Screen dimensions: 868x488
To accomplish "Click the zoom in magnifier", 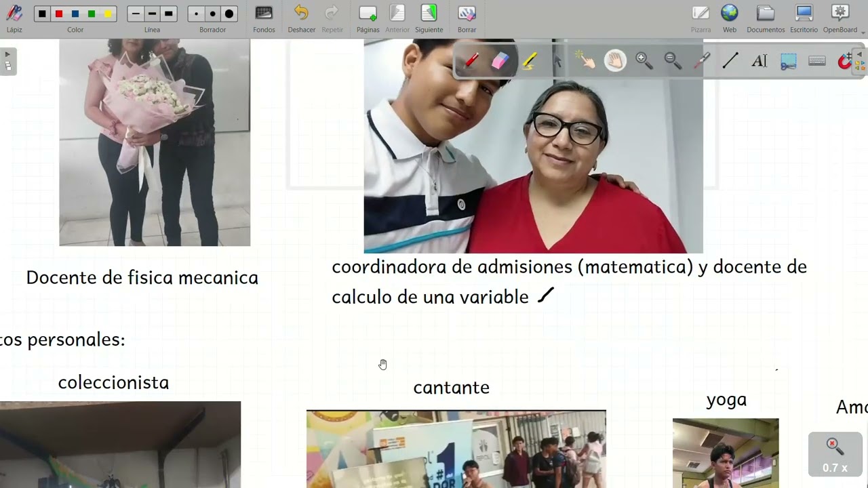I will (x=644, y=61).
